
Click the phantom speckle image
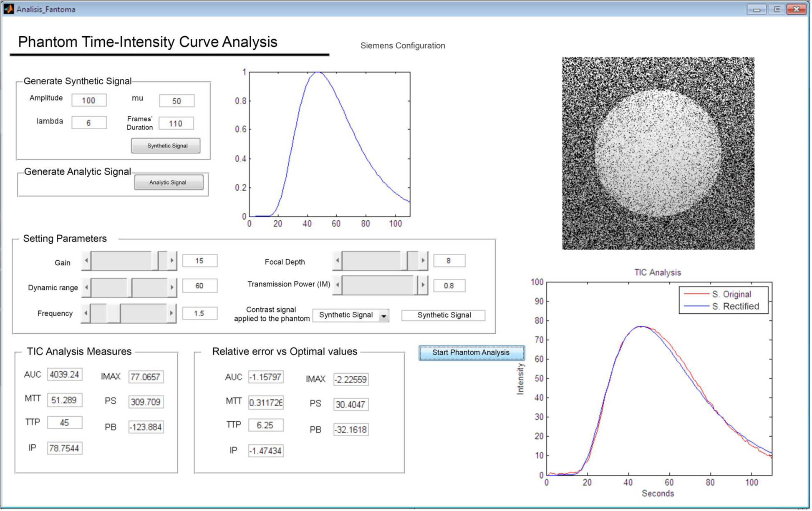click(x=658, y=153)
